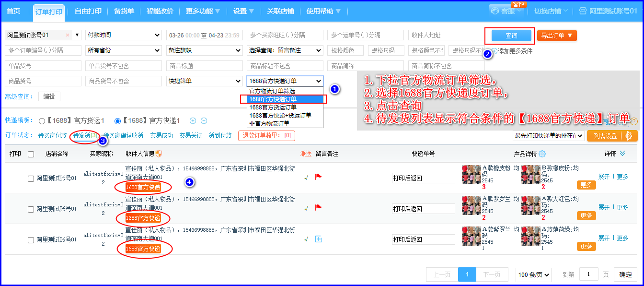Tick the first order row's checkbox
Screen dimensions: 644x286
pyautogui.click(x=31, y=179)
